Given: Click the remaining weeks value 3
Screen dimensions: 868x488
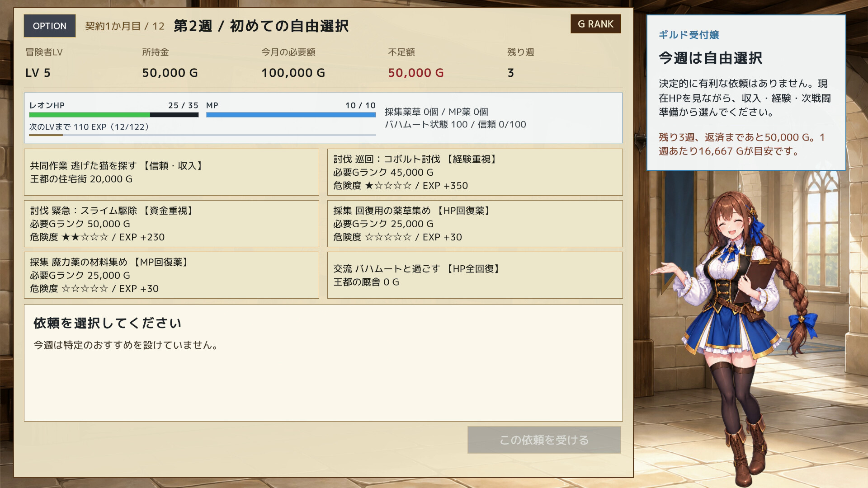Looking at the screenshot, I should click(x=510, y=73).
